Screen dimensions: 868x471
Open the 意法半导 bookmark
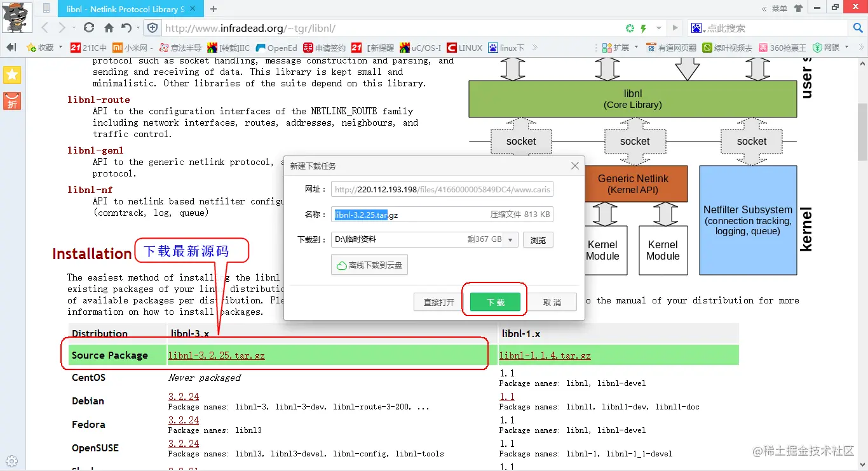(180, 48)
